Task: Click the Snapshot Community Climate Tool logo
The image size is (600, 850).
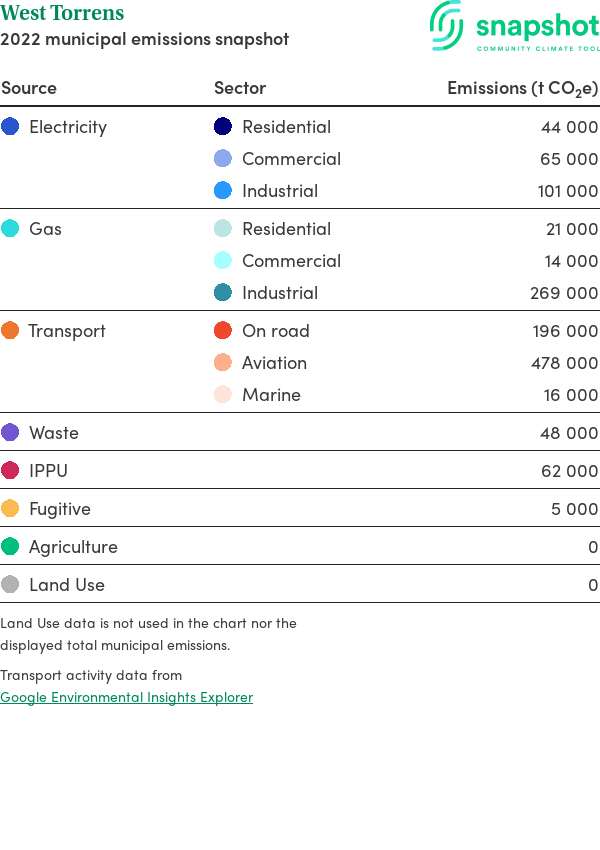Action: click(x=514, y=26)
